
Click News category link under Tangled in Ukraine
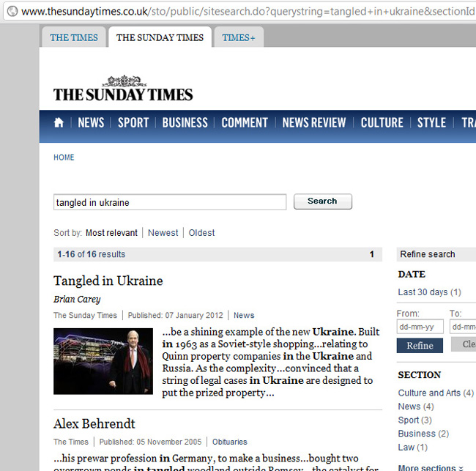[x=244, y=315]
